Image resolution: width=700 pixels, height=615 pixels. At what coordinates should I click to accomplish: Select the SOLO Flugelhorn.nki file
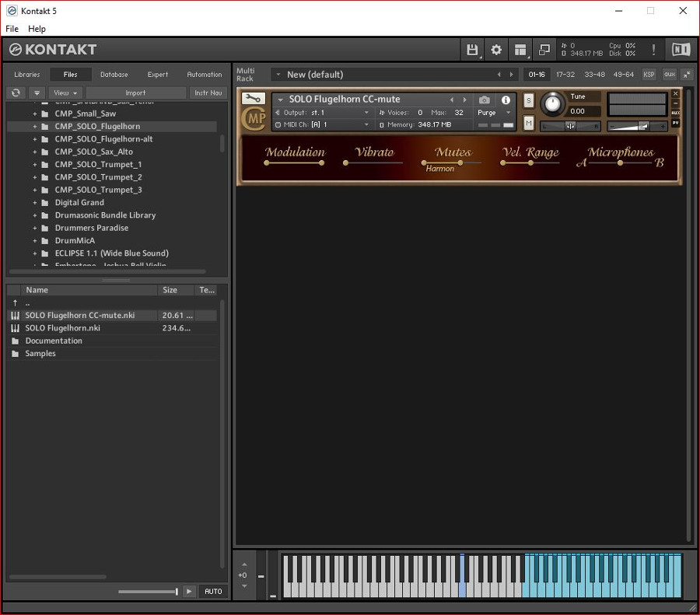point(111,328)
